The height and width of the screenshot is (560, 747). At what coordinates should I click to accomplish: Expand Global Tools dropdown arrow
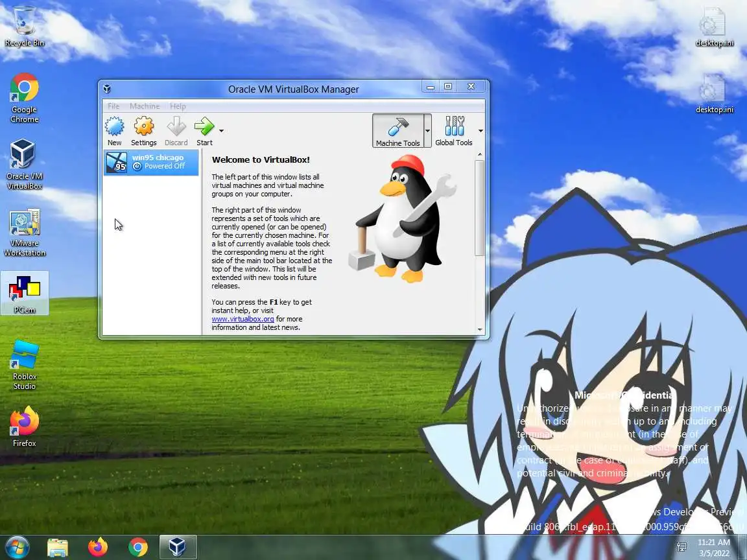click(x=480, y=131)
